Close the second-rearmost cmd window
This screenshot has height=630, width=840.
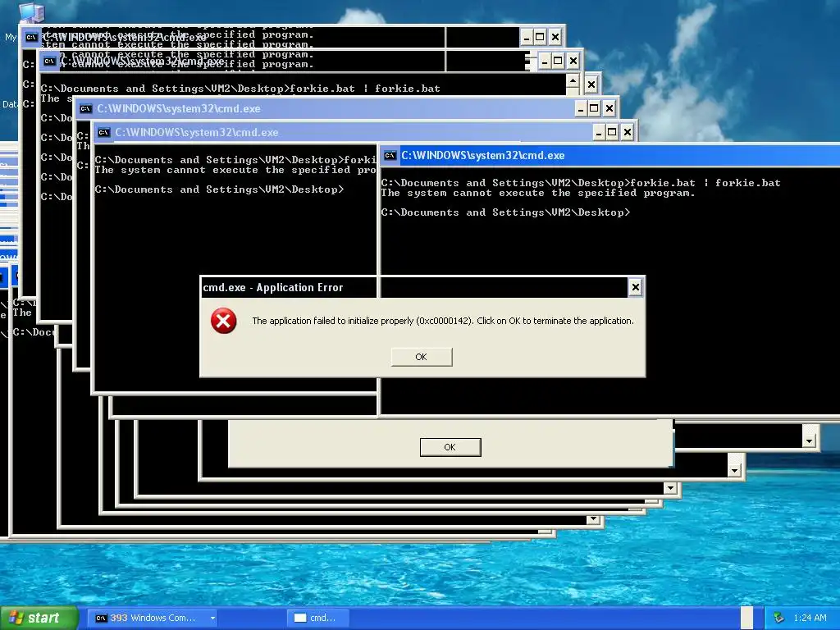point(573,61)
